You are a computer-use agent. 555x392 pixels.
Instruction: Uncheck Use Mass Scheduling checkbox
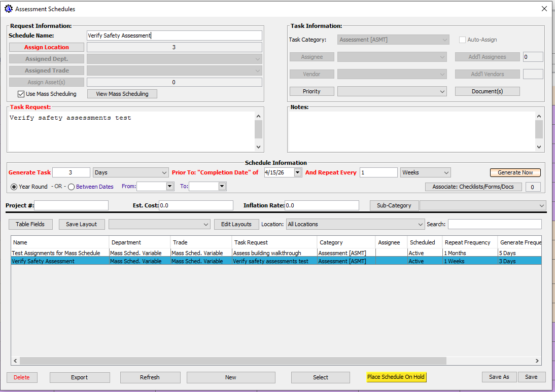pyautogui.click(x=21, y=94)
